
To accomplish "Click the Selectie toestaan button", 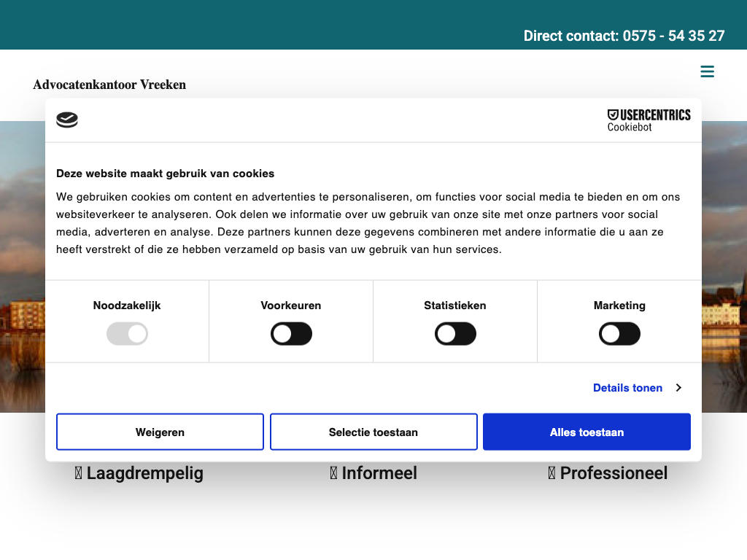I will 373,432.
